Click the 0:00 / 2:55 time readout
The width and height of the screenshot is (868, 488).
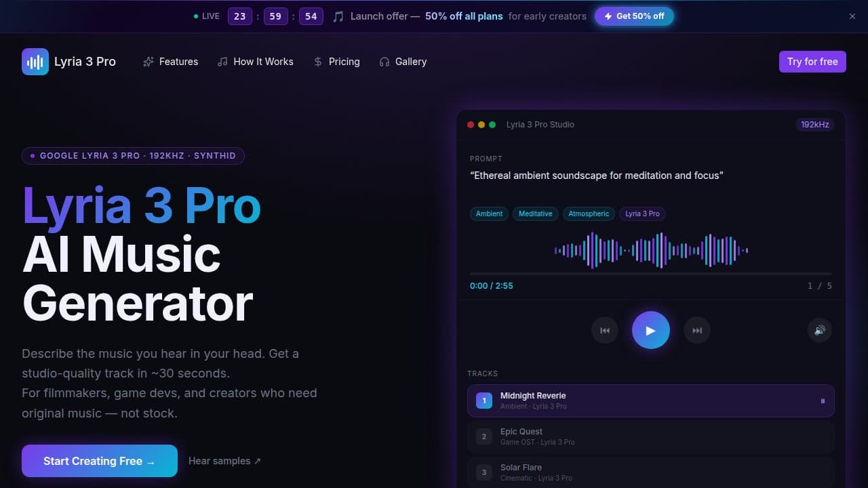click(x=492, y=286)
